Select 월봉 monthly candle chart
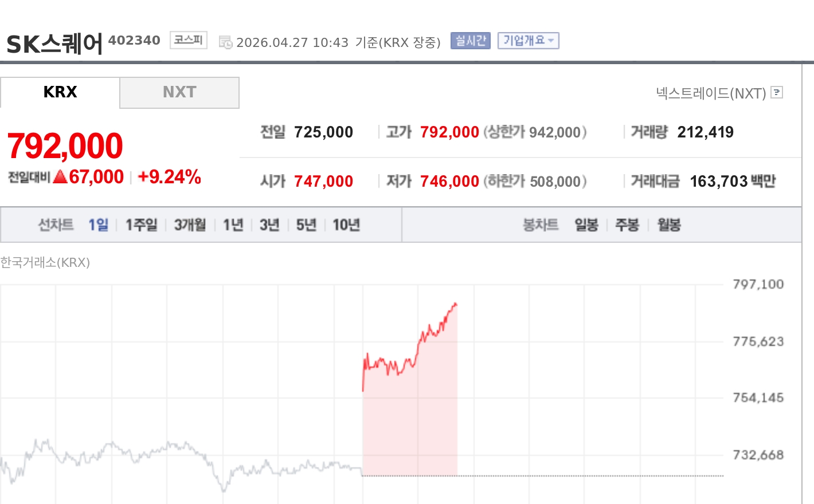This screenshot has height=504, width=814. (x=668, y=225)
